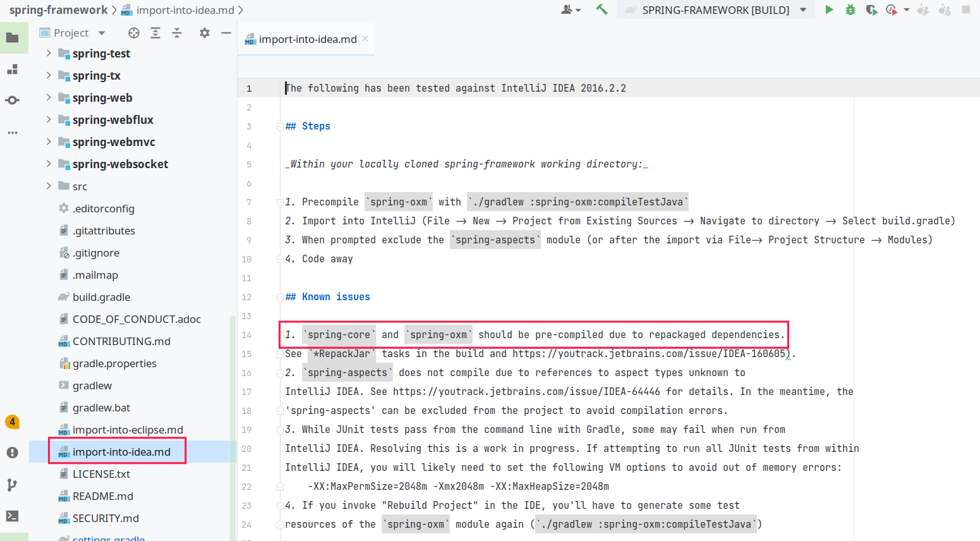980x541 pixels.
Task: Select CONTRIBUTING.md in the project tree
Action: [121, 341]
